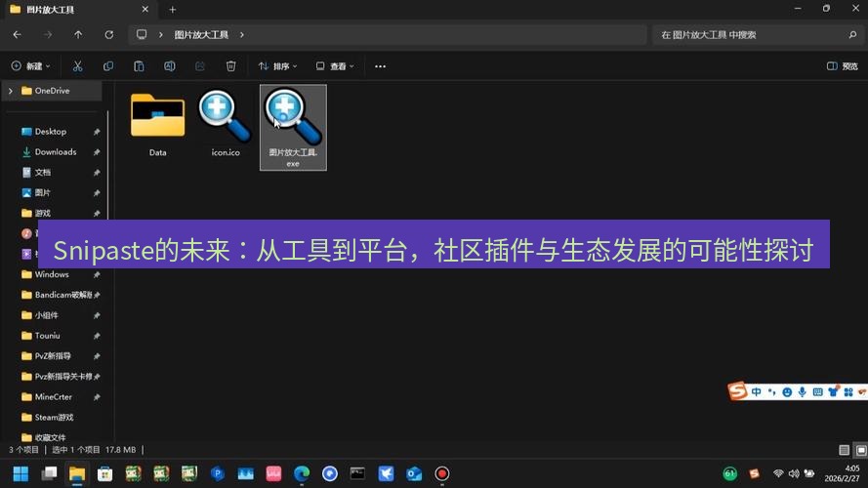Switch to details list view

tap(844, 450)
